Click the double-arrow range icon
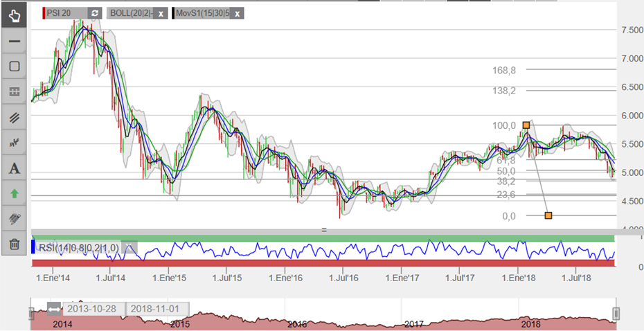Screen dimensions: 644x331 (54, 309)
